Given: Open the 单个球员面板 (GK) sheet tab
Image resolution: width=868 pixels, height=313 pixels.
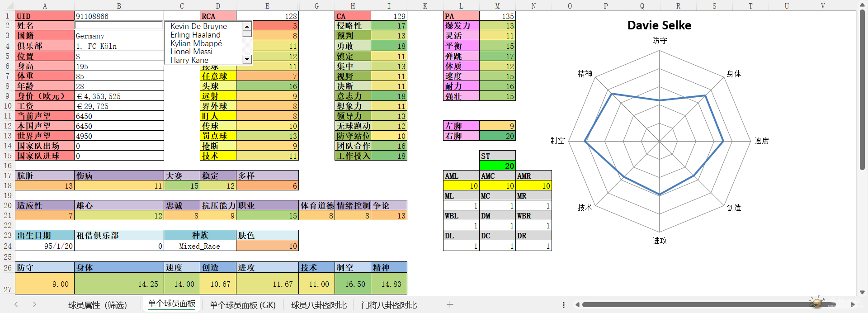Looking at the screenshot, I should point(242,305).
